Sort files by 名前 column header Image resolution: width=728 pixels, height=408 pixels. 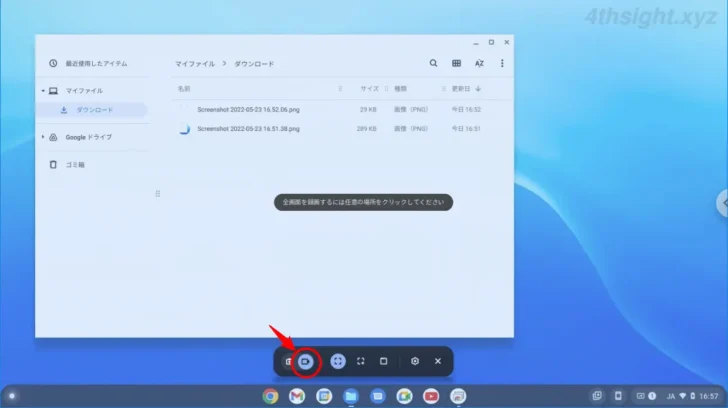(184, 89)
